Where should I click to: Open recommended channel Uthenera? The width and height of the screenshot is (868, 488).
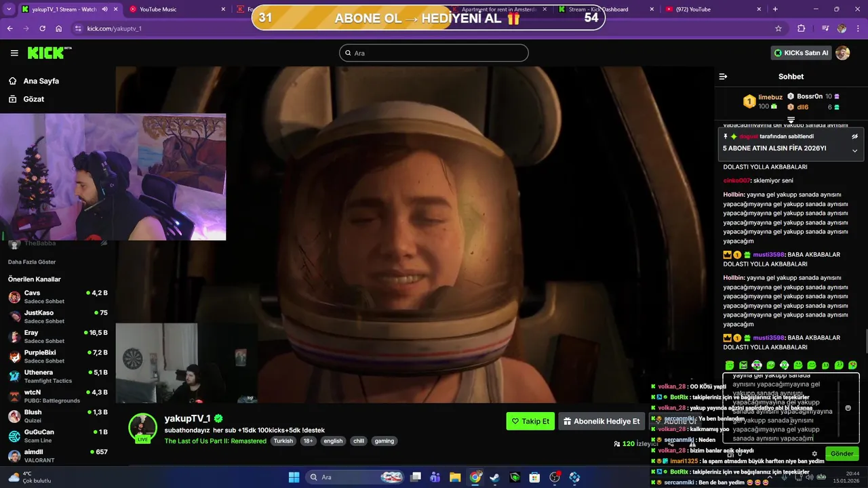pos(58,376)
